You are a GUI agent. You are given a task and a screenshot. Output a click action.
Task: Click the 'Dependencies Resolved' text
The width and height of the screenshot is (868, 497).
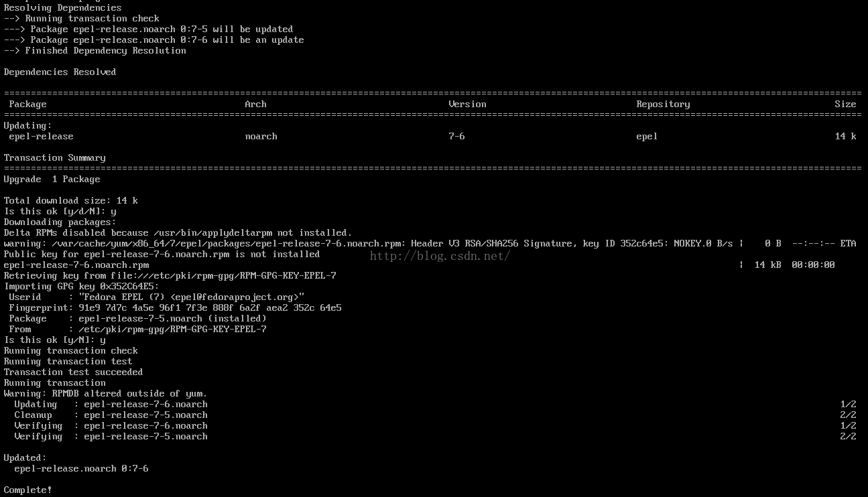60,72
